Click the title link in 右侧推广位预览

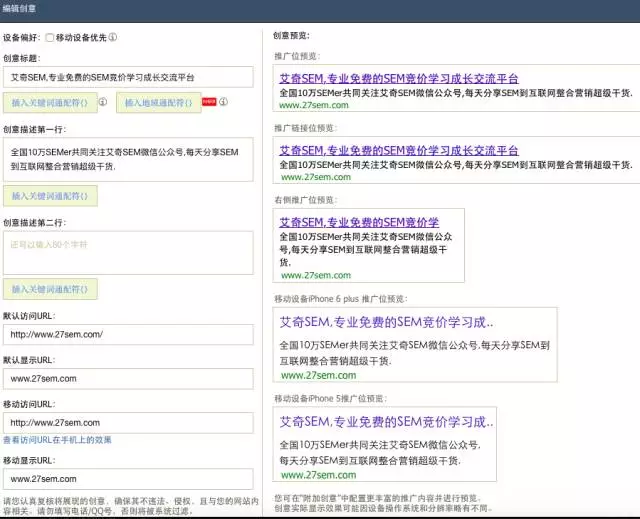(358, 222)
